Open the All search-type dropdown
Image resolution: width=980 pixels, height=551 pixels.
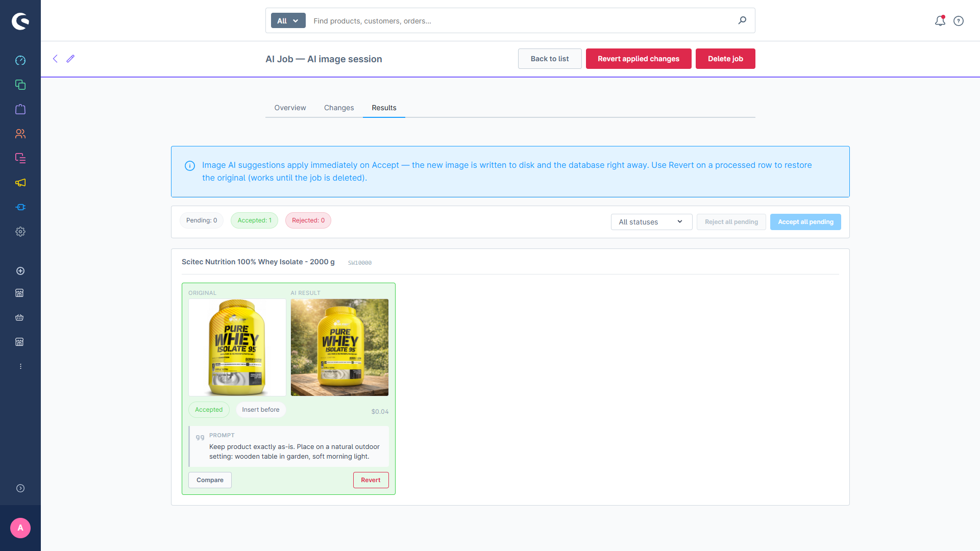[x=288, y=21]
